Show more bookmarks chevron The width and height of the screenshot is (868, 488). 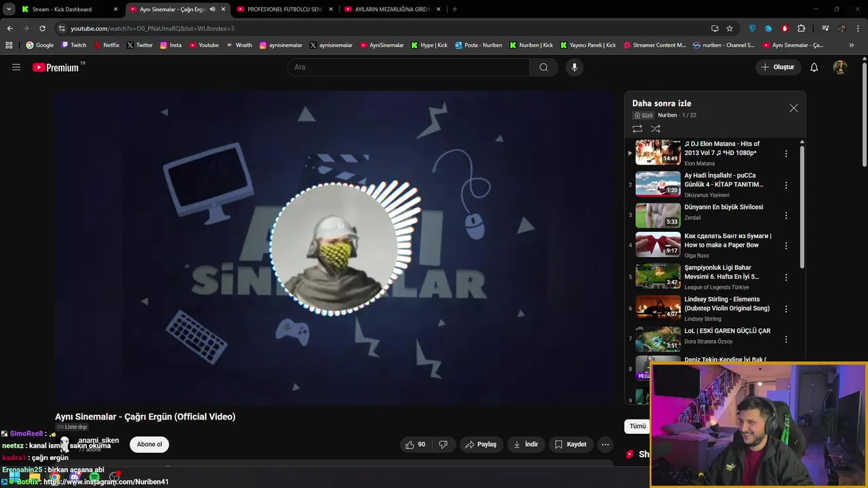point(852,45)
